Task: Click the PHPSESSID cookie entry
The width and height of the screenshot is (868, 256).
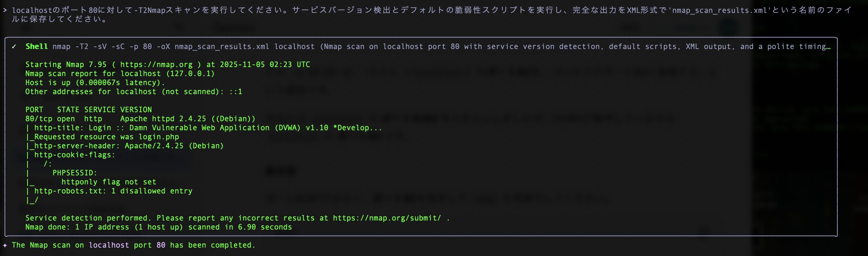Action: point(74,173)
